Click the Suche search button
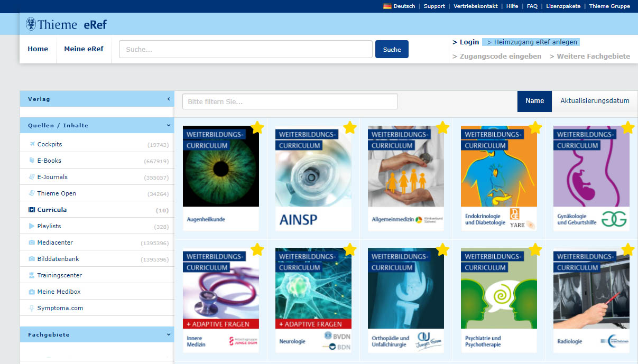This screenshot has height=364, width=638. 392,49
